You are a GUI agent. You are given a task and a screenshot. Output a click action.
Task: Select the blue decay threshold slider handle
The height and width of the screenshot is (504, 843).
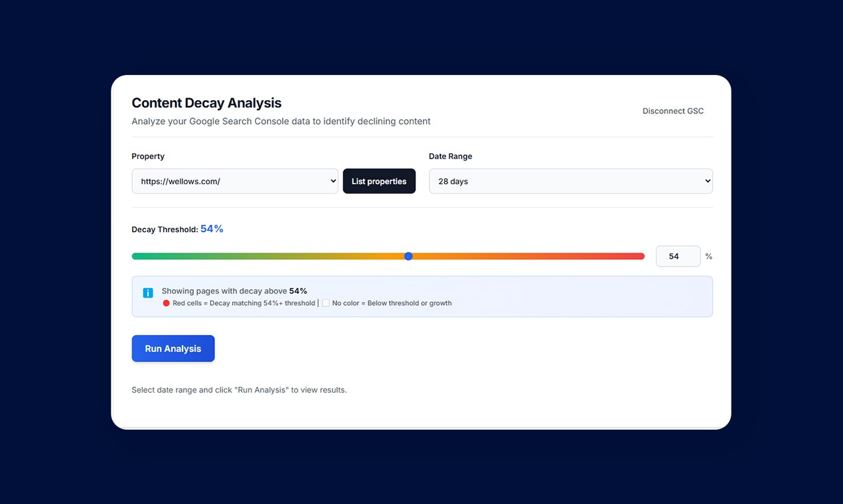click(x=408, y=256)
